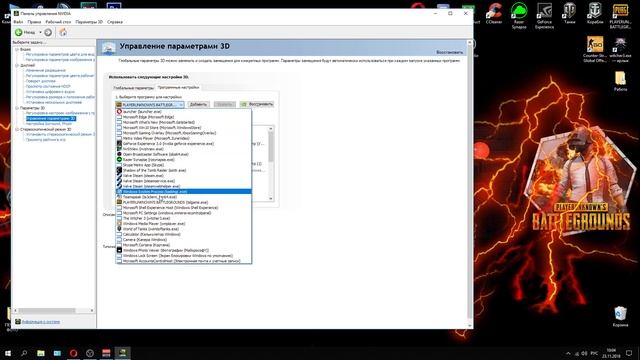Image resolution: width=640 pixels, height=360 pixels.
Task: Open the Razer Synapse desktop shortcut
Action: (519, 16)
